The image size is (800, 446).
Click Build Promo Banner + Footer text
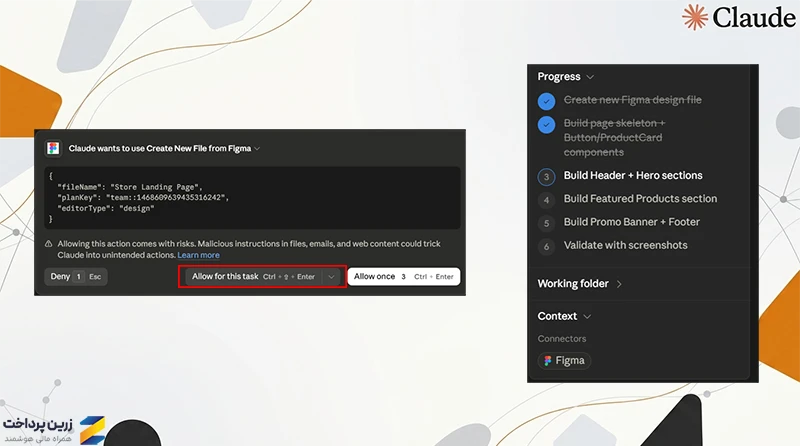click(632, 222)
